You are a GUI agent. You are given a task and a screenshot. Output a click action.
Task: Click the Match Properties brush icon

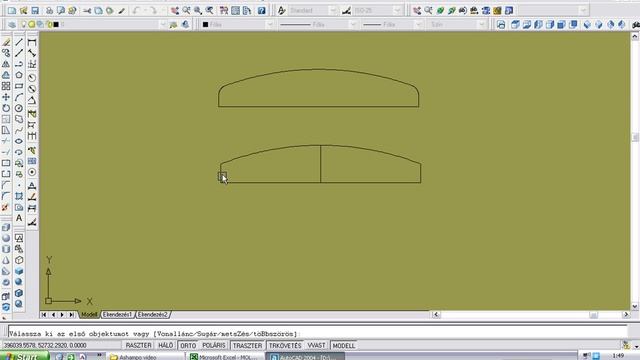point(122,11)
